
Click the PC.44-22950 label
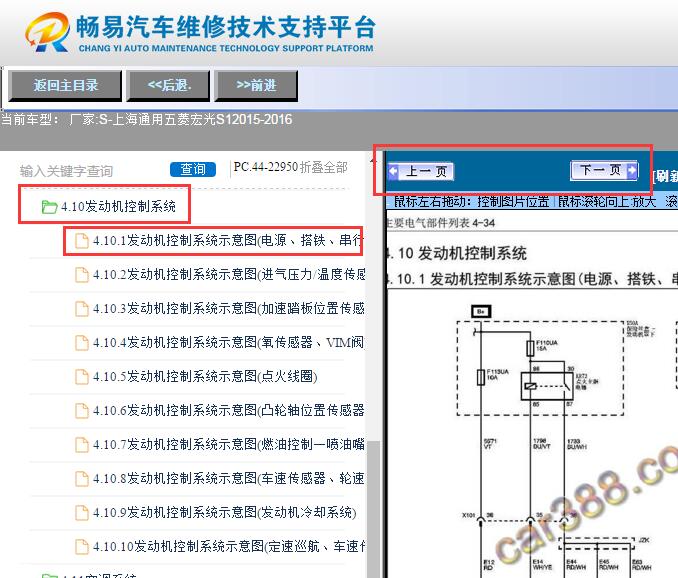265,167
